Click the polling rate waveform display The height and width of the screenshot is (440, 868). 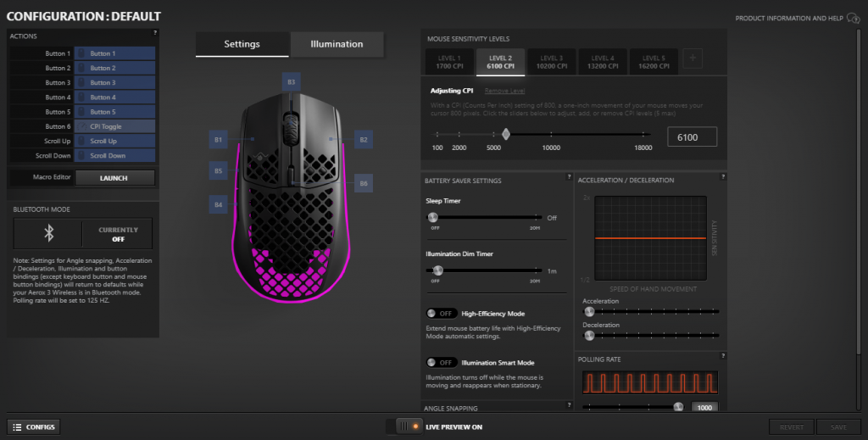pos(650,382)
